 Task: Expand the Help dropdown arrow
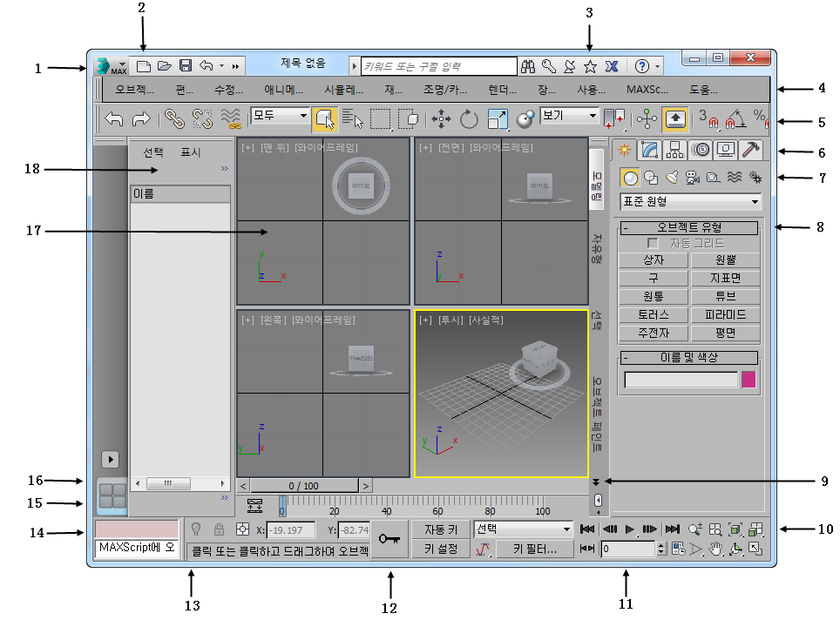coord(657,67)
